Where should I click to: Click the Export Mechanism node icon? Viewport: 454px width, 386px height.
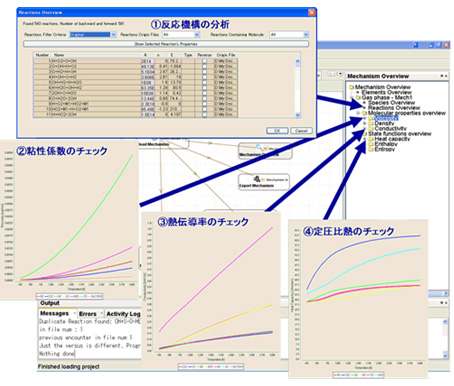(x=257, y=179)
